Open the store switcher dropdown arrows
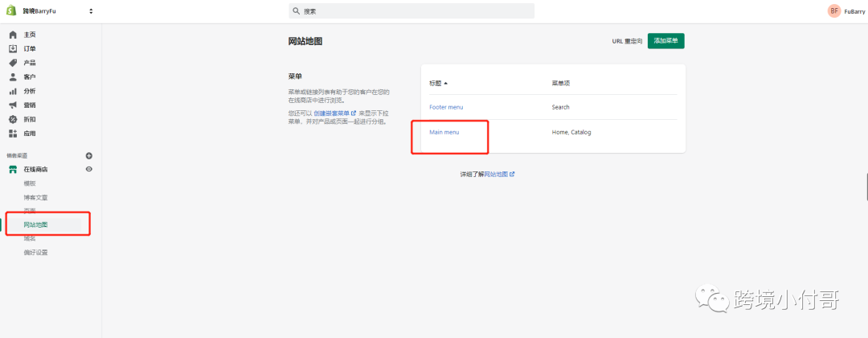 (x=91, y=11)
